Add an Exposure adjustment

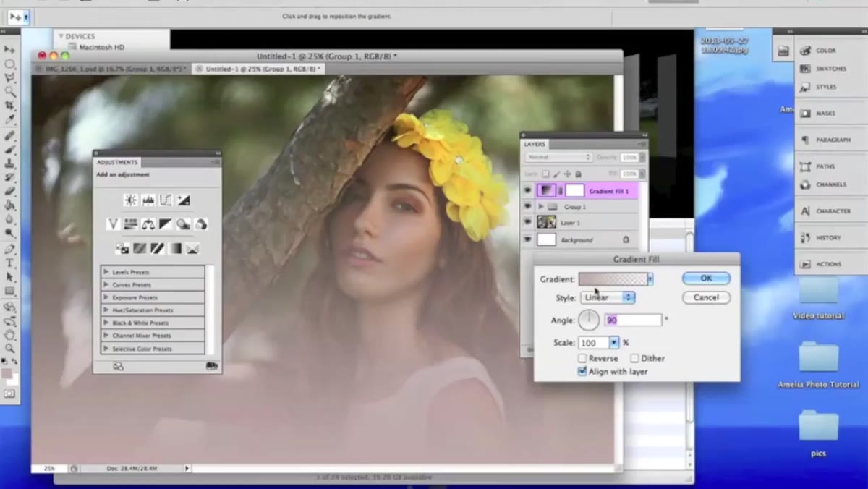click(x=184, y=200)
